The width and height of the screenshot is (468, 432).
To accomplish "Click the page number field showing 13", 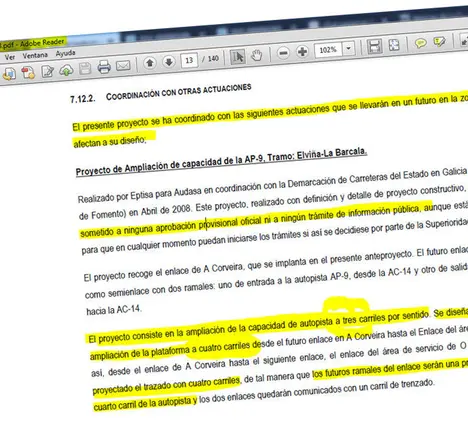I will coord(189,60).
